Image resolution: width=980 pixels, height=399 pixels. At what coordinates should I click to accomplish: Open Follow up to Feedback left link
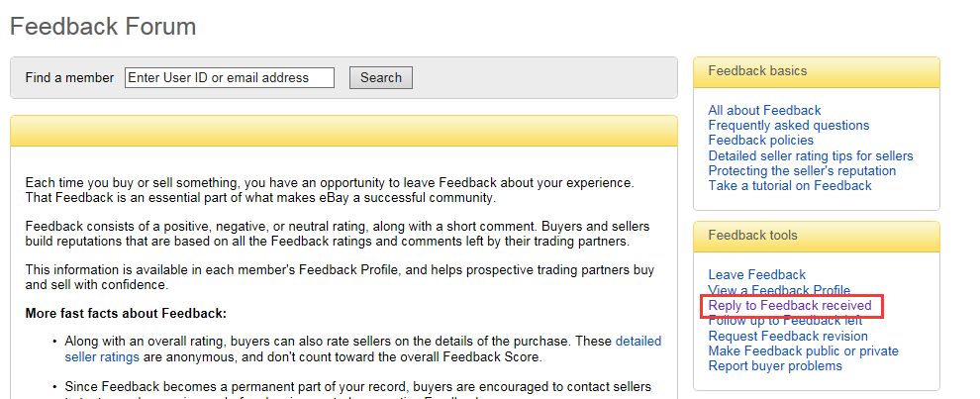(785, 320)
